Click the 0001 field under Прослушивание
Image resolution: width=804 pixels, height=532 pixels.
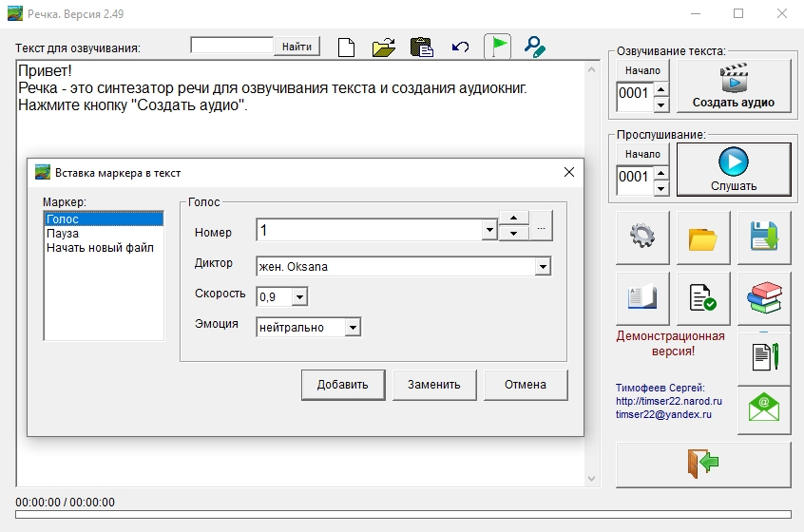point(635,180)
